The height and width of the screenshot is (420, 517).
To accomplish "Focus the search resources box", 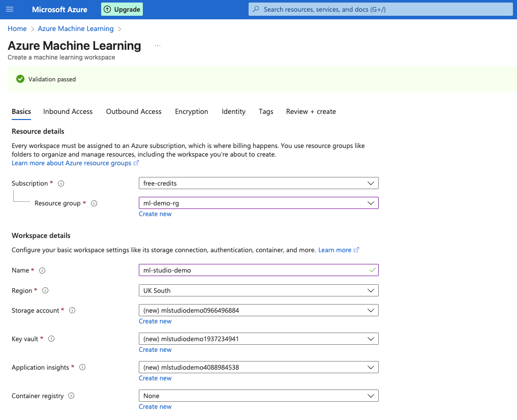I will 380,9.
